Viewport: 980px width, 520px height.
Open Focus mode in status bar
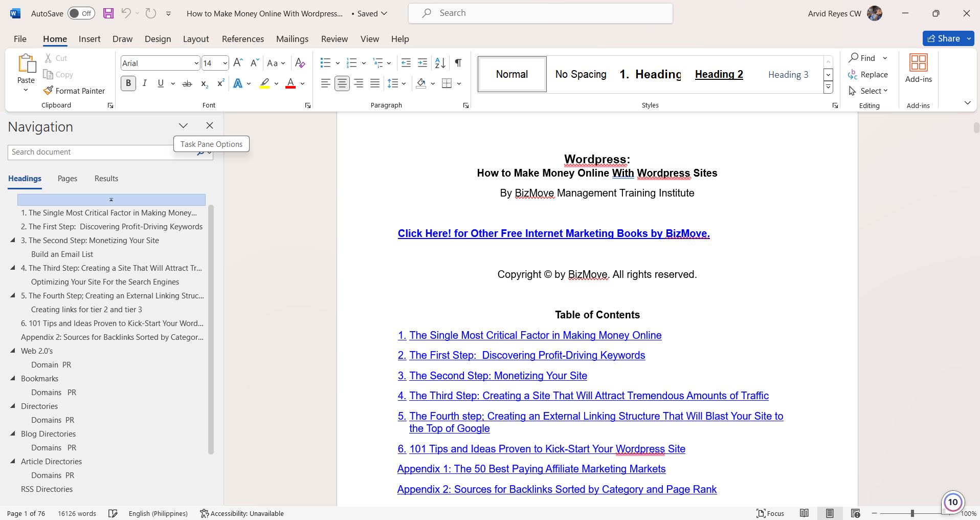pyautogui.click(x=770, y=513)
